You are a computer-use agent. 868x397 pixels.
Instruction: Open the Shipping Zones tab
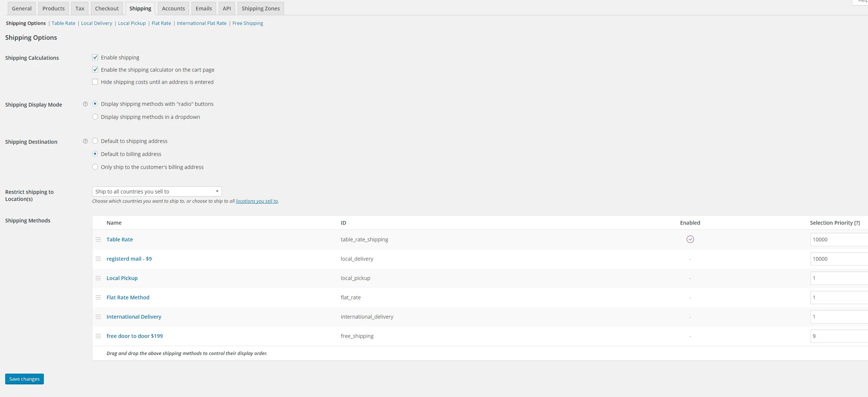coord(261,9)
